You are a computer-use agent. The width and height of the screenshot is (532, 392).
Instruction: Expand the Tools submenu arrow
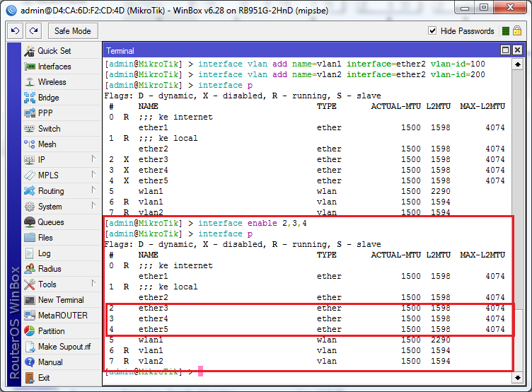point(93,284)
